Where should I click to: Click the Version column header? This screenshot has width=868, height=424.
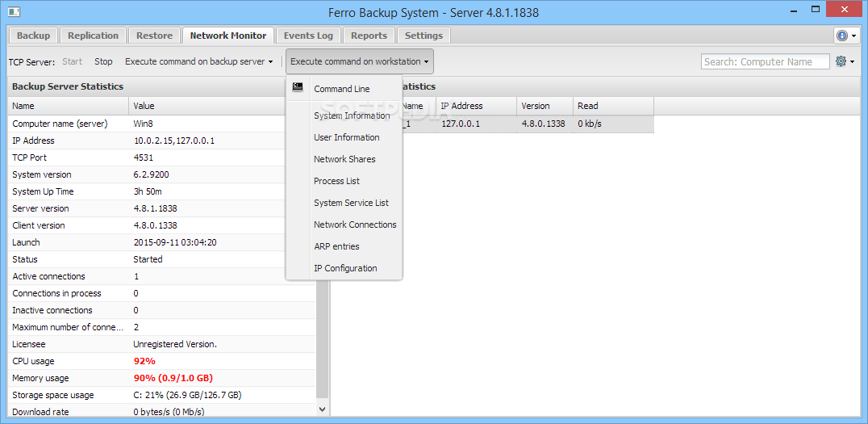pos(545,106)
